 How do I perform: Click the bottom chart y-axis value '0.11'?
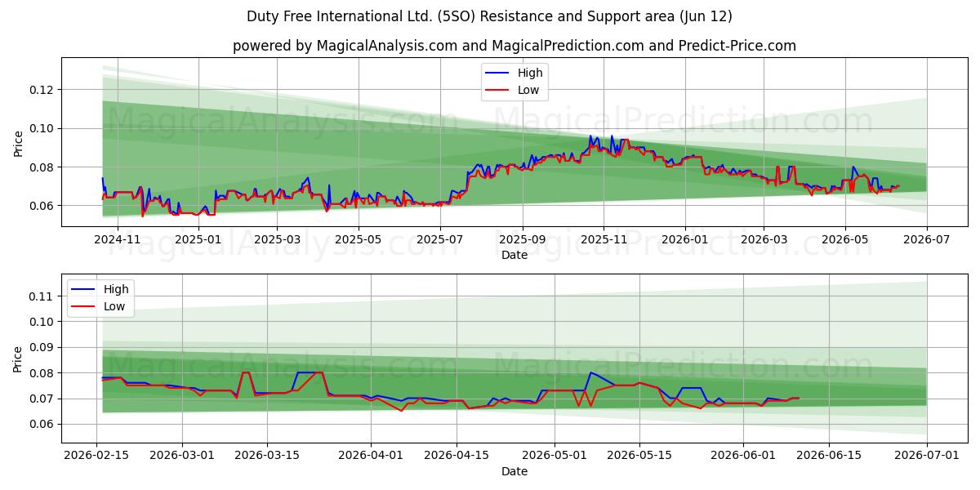42,296
